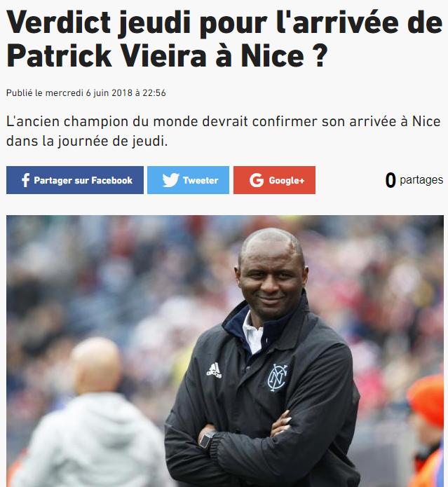Click the '22:56' publication time
This screenshot has height=487, width=448.
point(154,93)
